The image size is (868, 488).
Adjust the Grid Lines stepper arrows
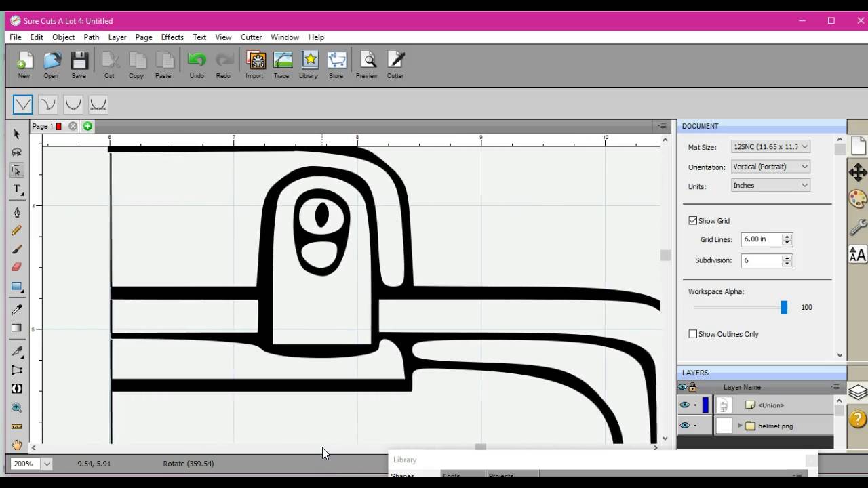click(787, 239)
